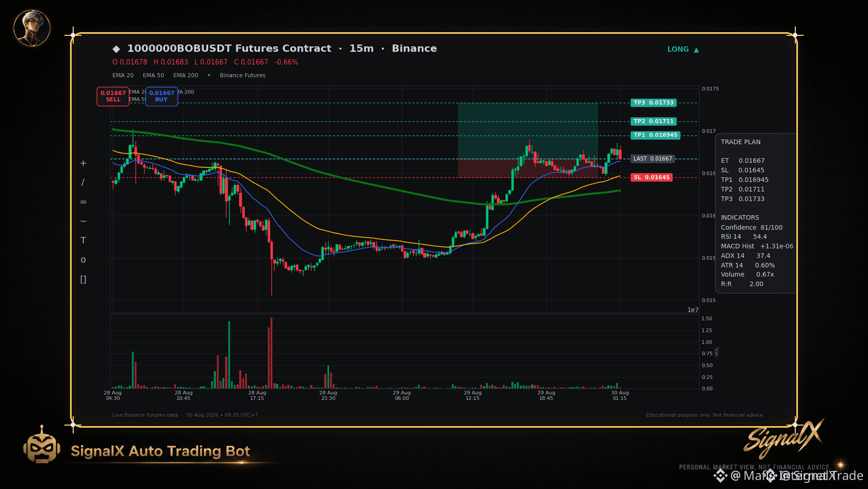Click the TP2 0.01711 row in Trade Plan
Screen dimensions: 868x489
[742, 190]
